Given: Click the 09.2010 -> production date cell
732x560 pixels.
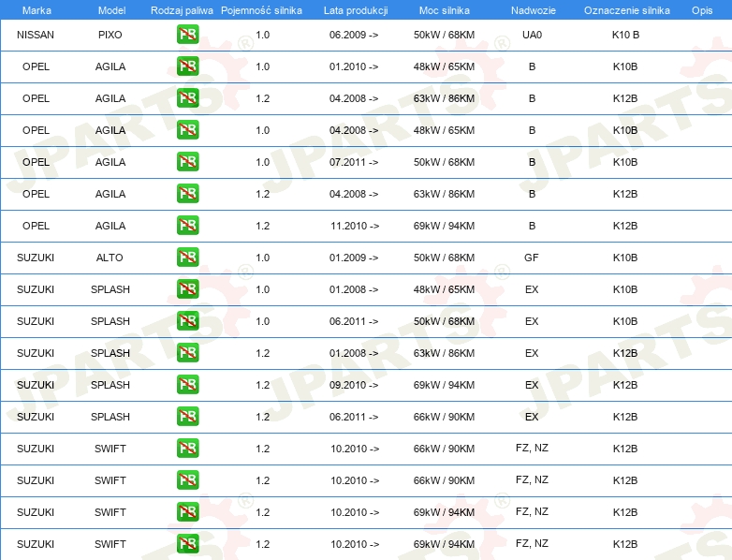Looking at the screenshot, I should [x=354, y=385].
